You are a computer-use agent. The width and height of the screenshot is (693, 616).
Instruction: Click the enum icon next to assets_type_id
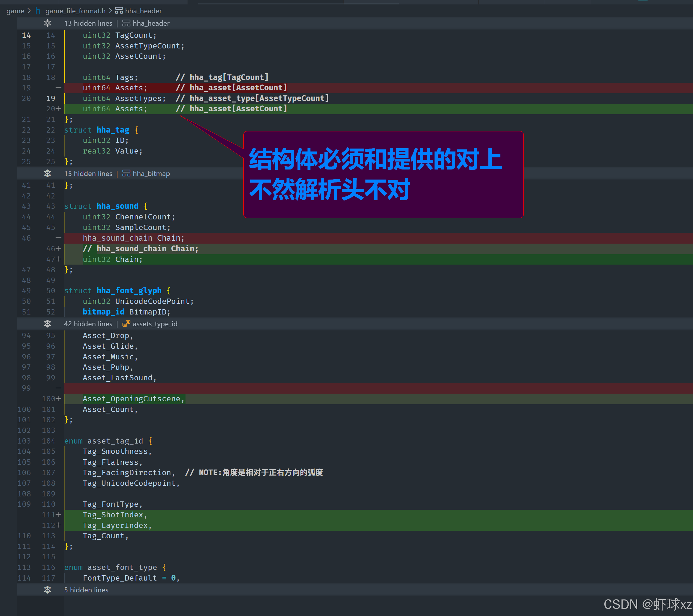126,323
